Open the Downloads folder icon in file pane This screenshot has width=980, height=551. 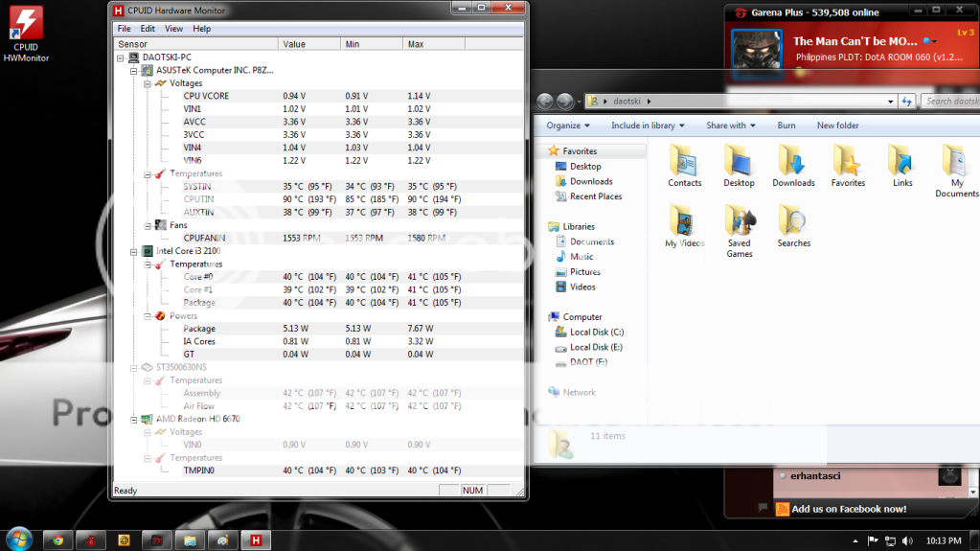(x=793, y=166)
